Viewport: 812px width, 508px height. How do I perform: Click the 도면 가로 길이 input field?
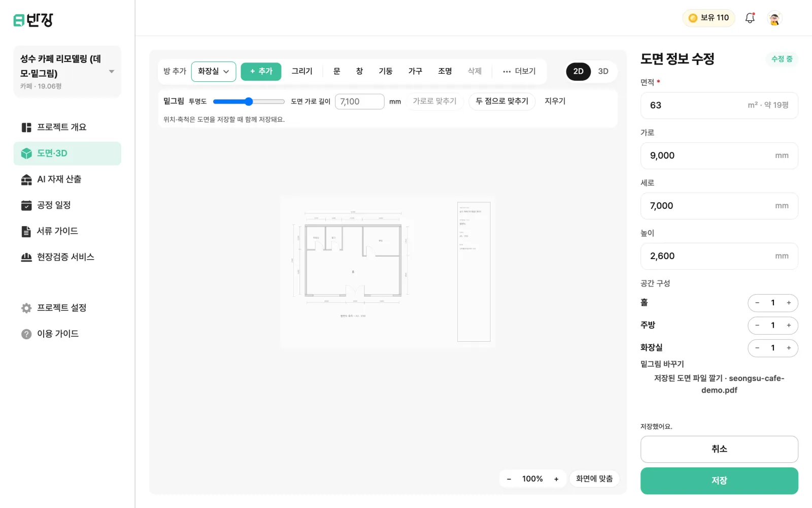(359, 102)
